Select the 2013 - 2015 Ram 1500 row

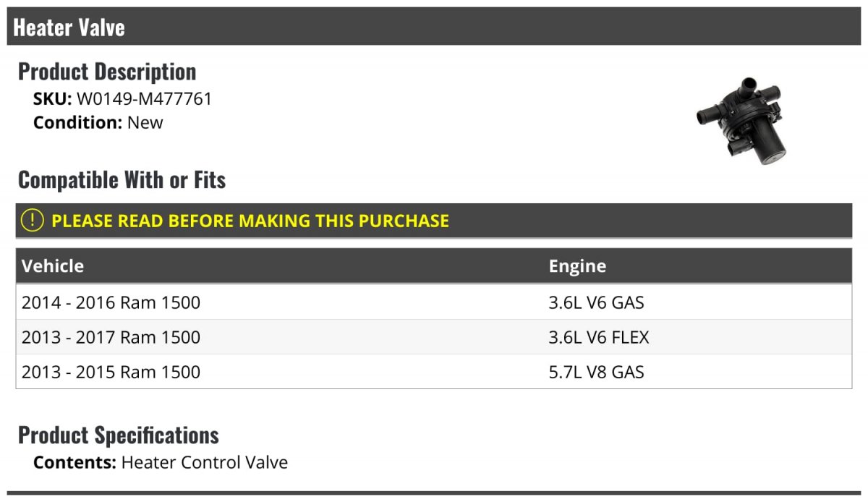(434, 372)
